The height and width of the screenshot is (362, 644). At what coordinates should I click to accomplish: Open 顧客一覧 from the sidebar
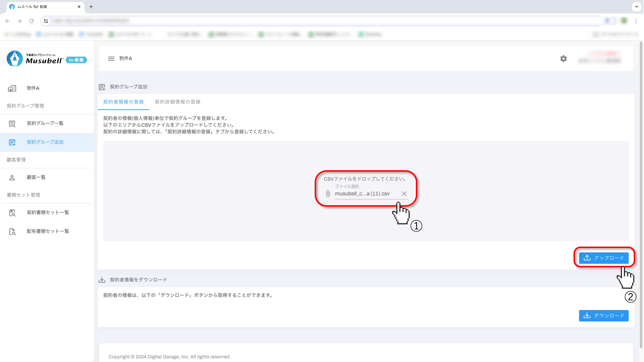click(36, 177)
